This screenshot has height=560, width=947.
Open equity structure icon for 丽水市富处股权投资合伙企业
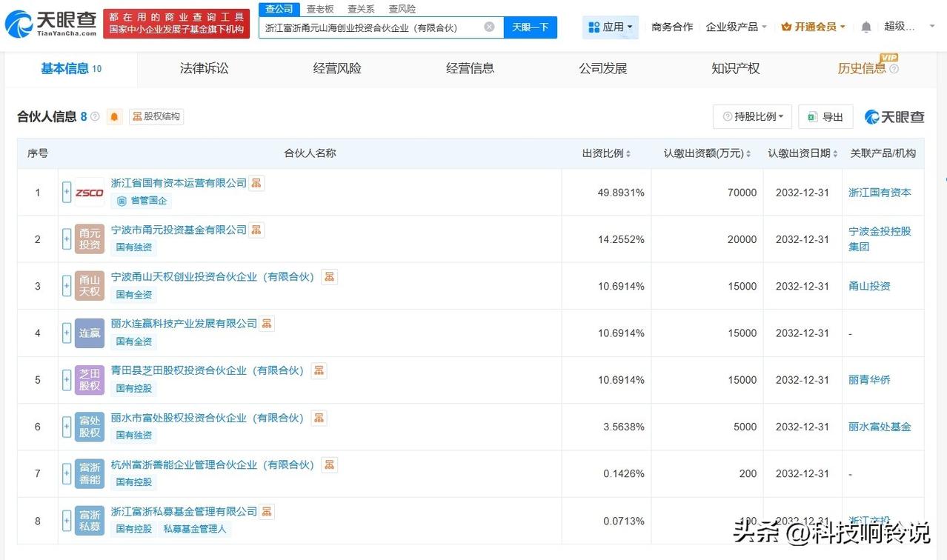(x=319, y=418)
